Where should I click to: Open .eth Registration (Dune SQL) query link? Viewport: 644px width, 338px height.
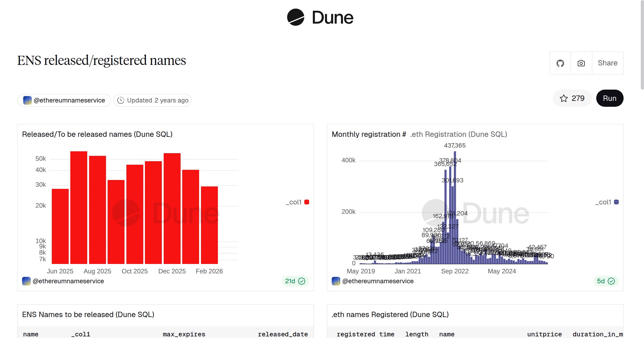coord(458,134)
